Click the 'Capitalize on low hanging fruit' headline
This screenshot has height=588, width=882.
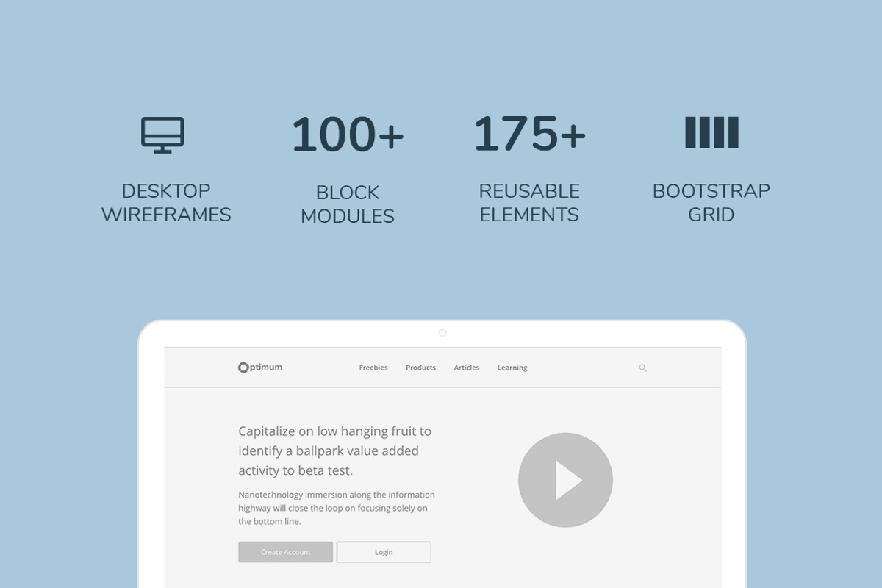pos(335,451)
